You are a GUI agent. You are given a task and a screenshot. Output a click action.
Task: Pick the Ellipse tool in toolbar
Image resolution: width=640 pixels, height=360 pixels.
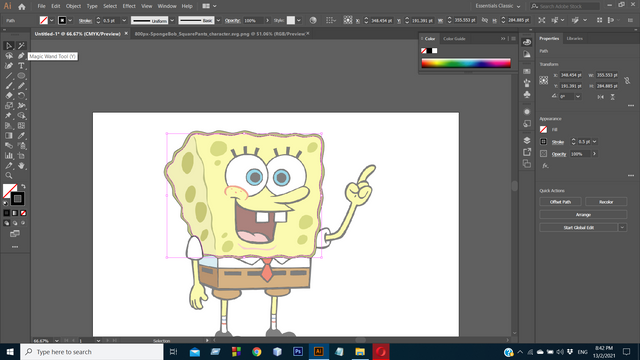21,76
